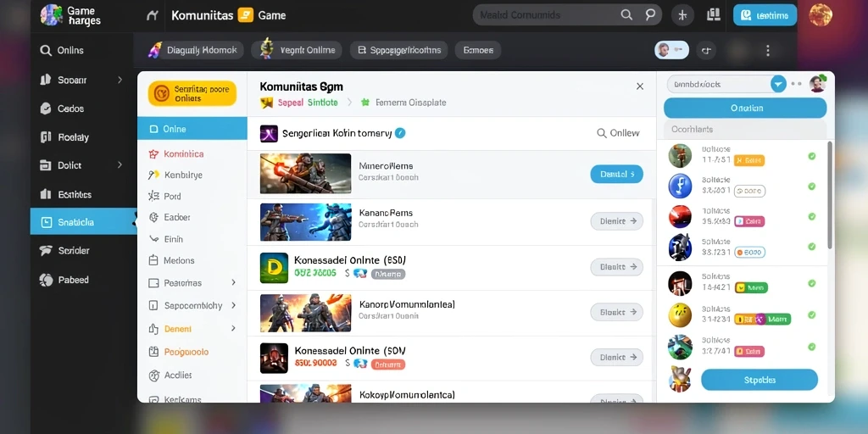868x434 pixels.
Task: Click the user avatar at top right corner
Action: 821,15
